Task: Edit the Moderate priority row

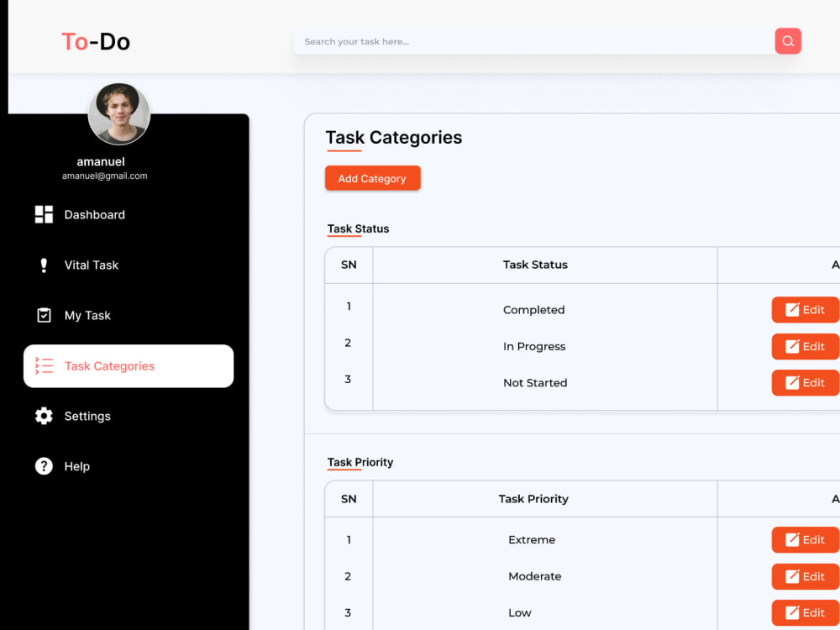Action: (x=806, y=576)
